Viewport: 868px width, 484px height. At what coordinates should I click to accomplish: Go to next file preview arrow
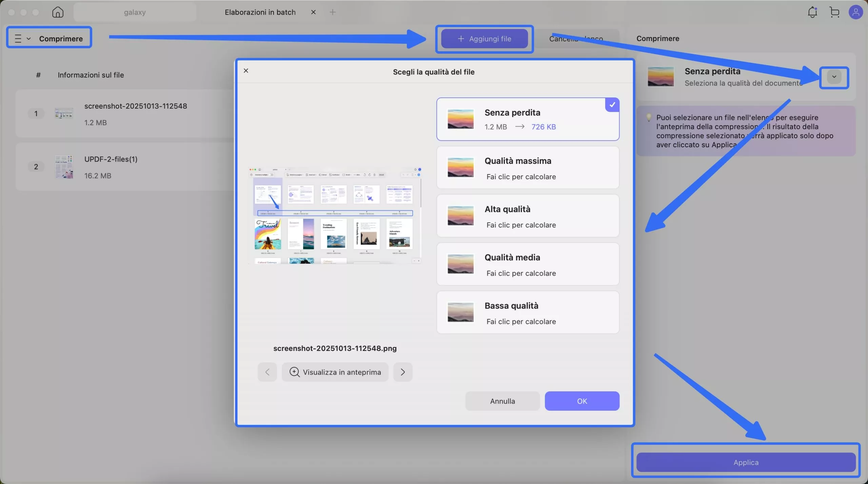tap(402, 372)
